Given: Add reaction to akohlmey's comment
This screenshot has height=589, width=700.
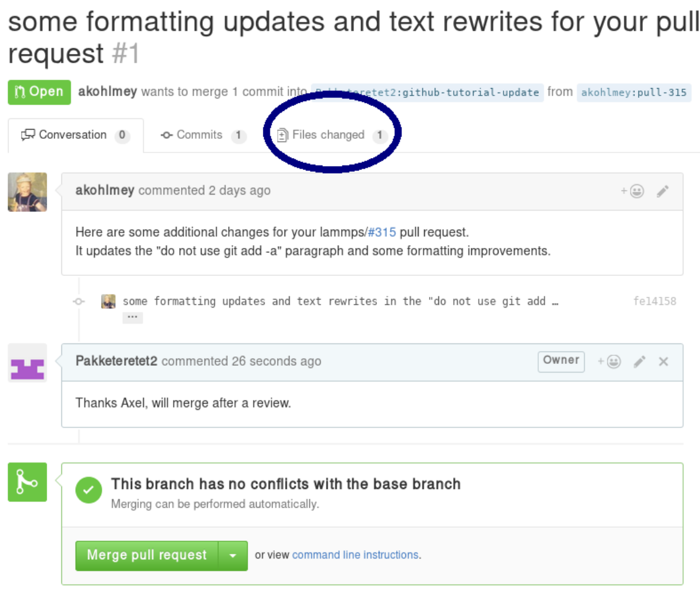Looking at the screenshot, I should tap(632, 191).
